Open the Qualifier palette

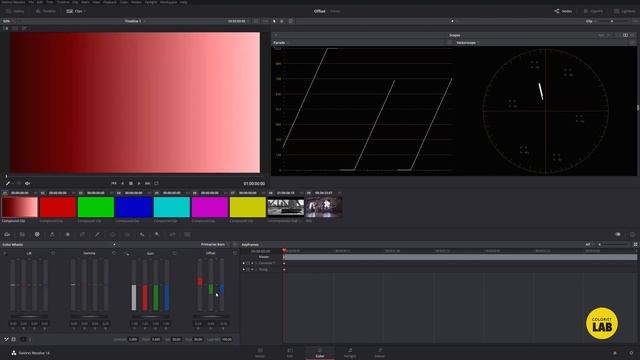[x=97, y=235]
